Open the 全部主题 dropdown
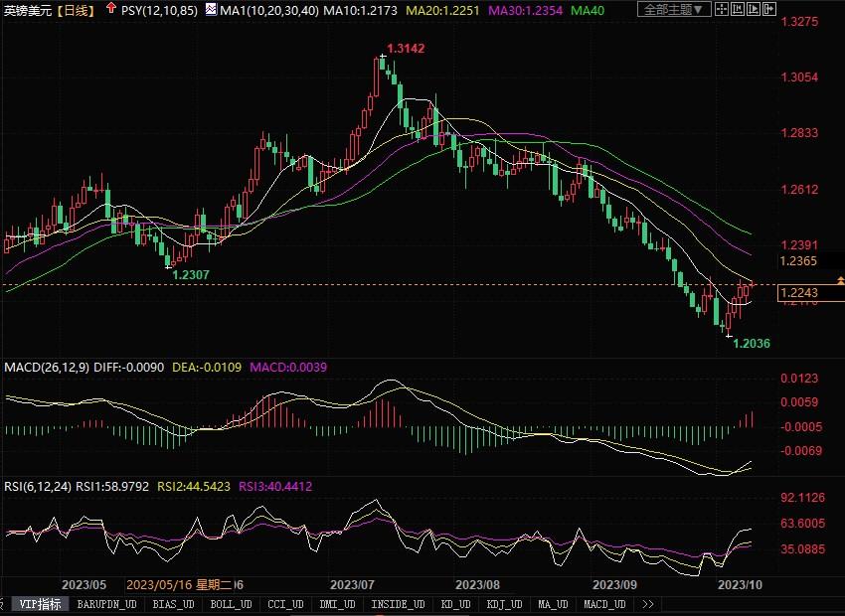 click(x=673, y=10)
